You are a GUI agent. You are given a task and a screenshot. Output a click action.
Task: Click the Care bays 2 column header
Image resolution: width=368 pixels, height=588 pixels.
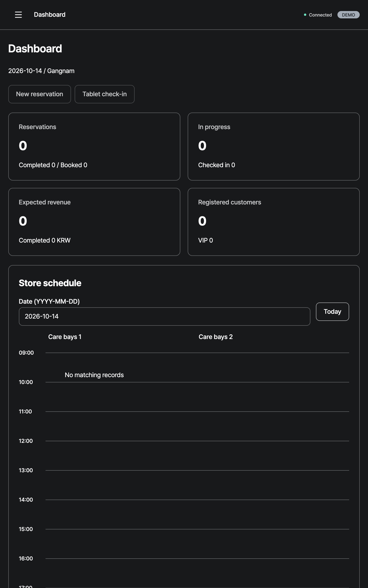click(x=216, y=337)
